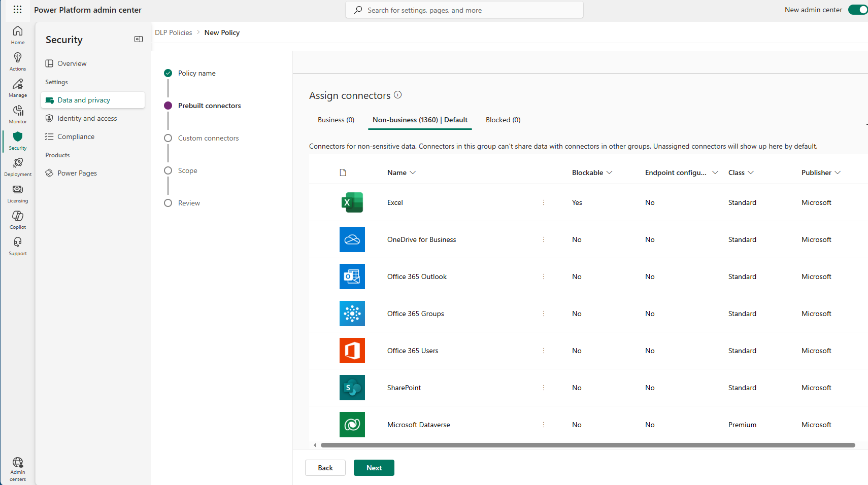Screen dimensions: 868x485
Task: Click the search settings input field
Action: (x=464, y=10)
